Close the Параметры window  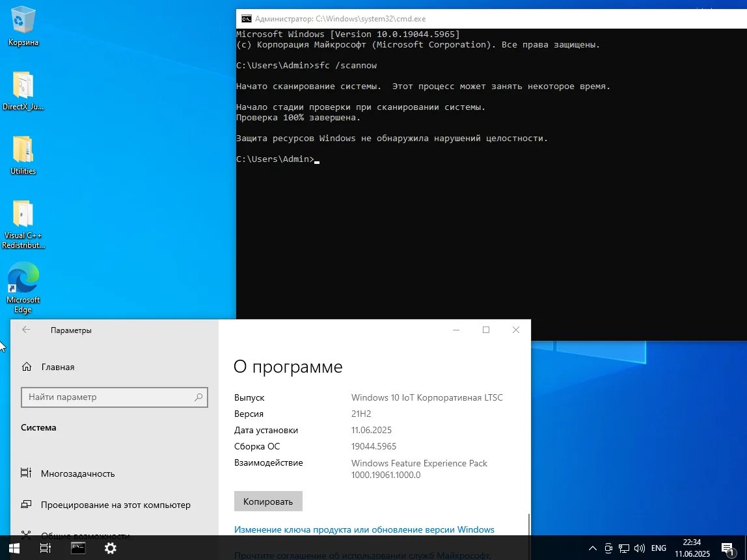pos(516,330)
